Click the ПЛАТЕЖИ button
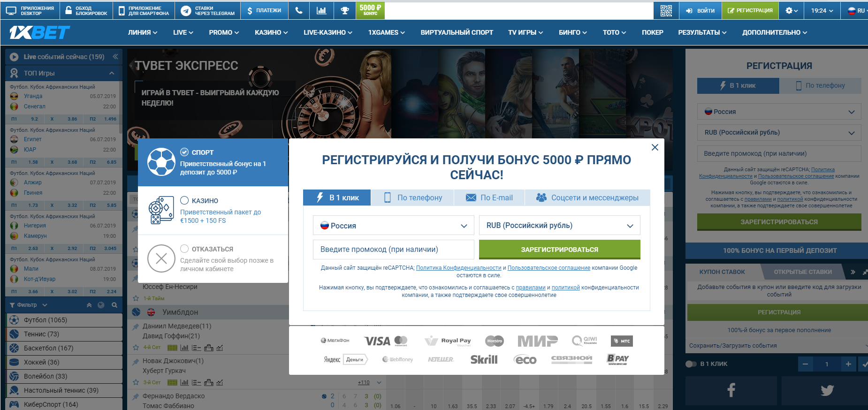The image size is (868, 410). coord(264,10)
